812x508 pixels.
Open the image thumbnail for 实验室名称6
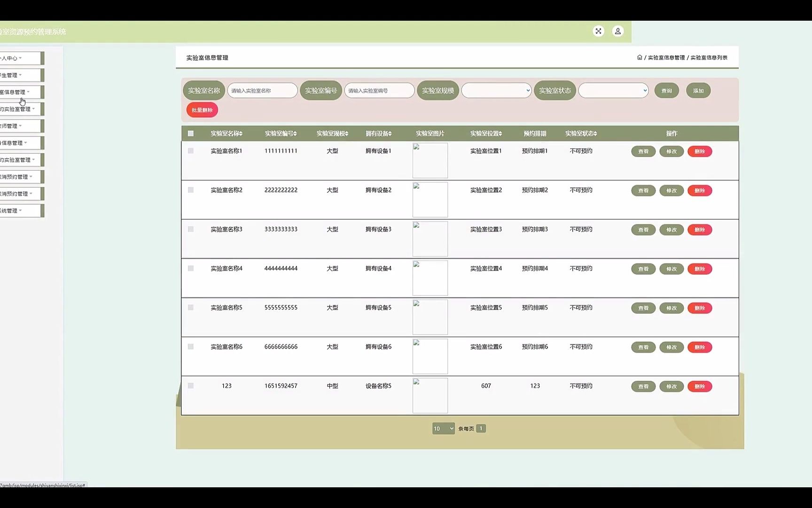click(x=430, y=356)
